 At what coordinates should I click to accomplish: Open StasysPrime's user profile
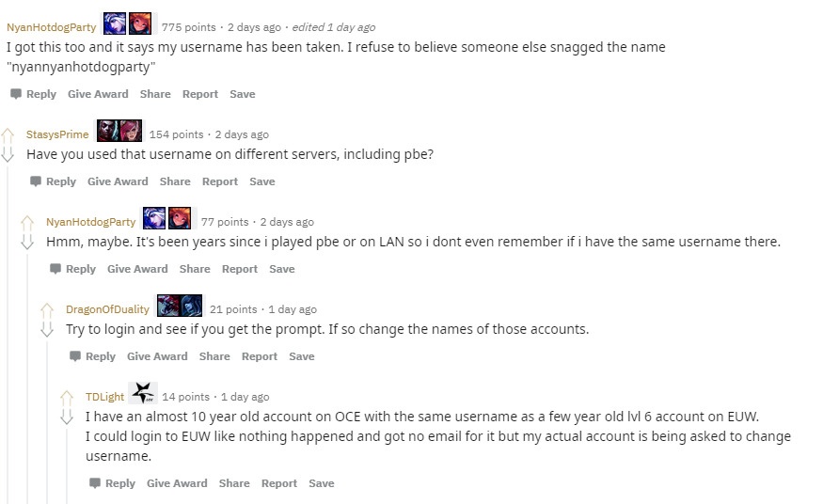pyautogui.click(x=57, y=134)
